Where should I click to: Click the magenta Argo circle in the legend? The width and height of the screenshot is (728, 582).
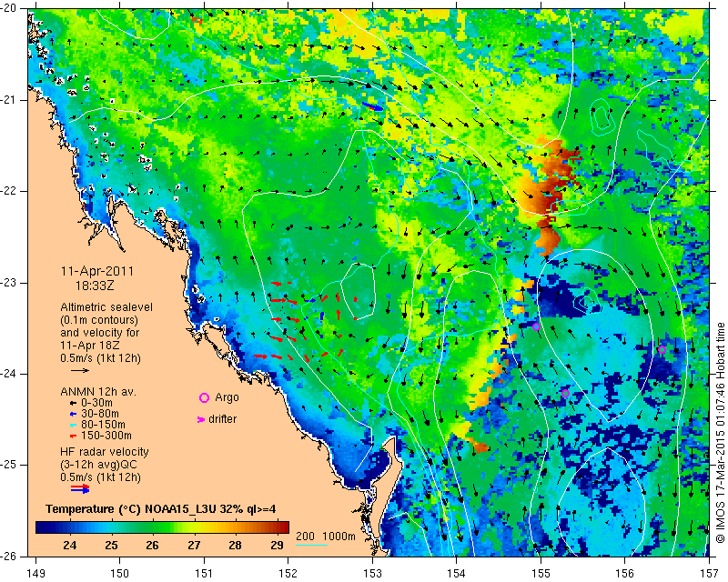204,397
